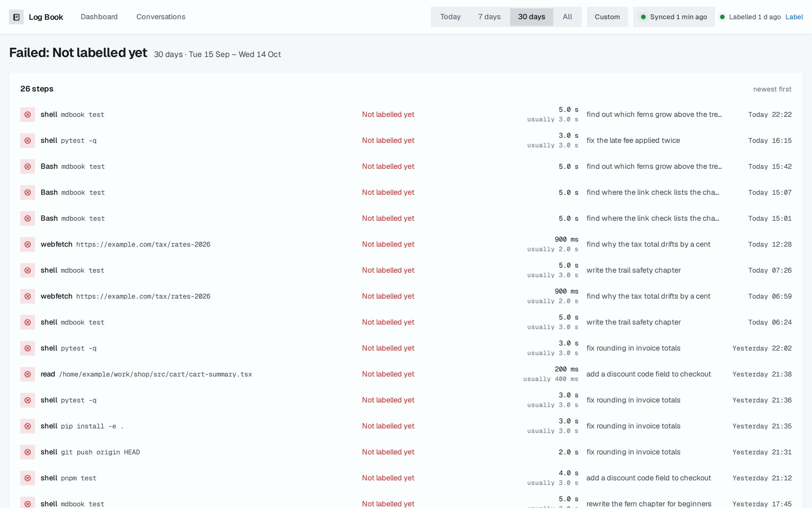Click the Synced 1 min ago status
This screenshot has height=508, width=812.
click(x=674, y=17)
